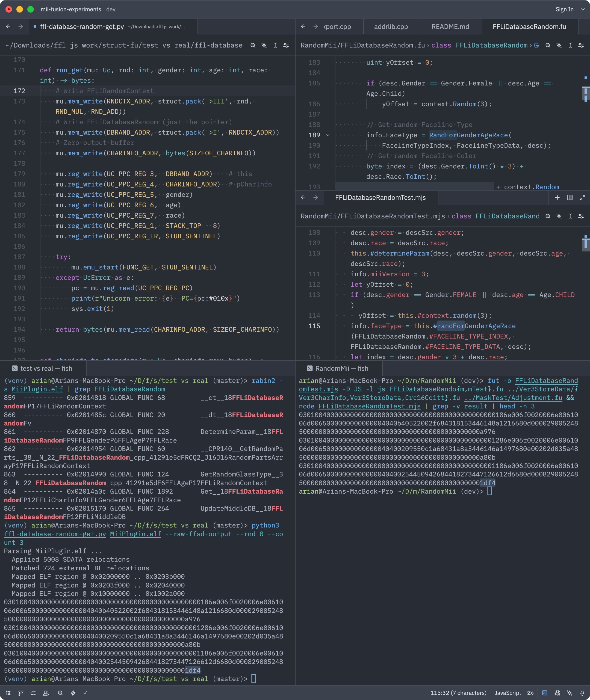This screenshot has height=700, width=590.
Task: Collapse code fold chevron at line 189
Action: 328,135
